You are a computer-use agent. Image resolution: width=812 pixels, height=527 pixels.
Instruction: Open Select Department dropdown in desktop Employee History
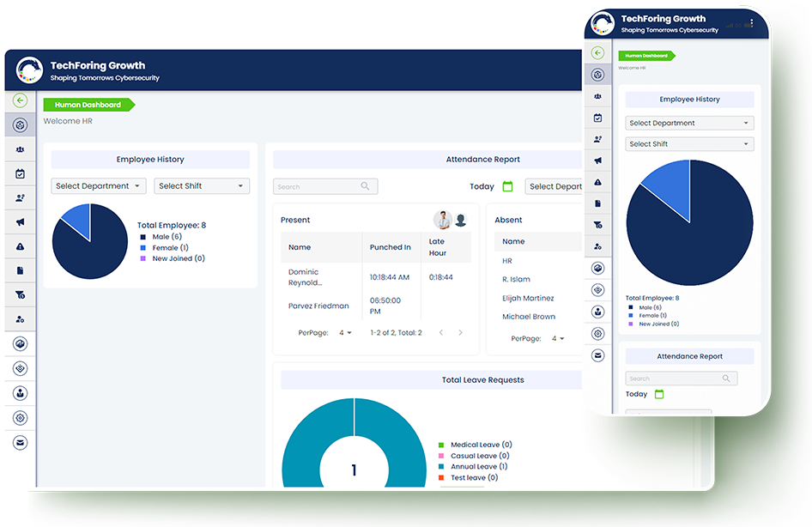pyautogui.click(x=99, y=186)
